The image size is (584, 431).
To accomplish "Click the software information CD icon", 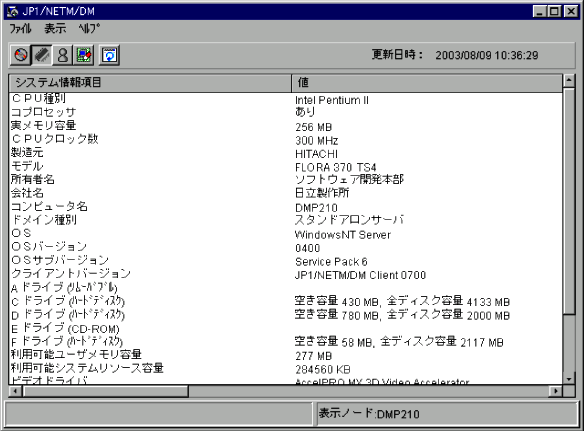I will pos(20,56).
